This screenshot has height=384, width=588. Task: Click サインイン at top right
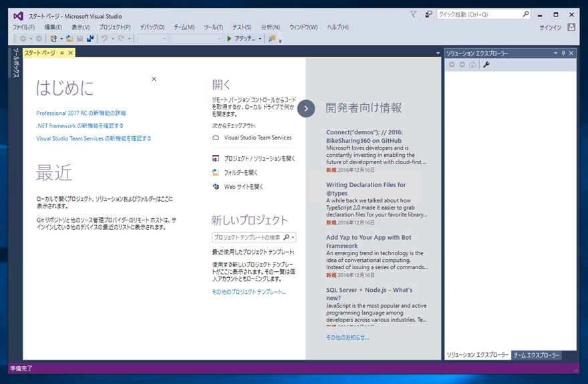[x=551, y=27]
